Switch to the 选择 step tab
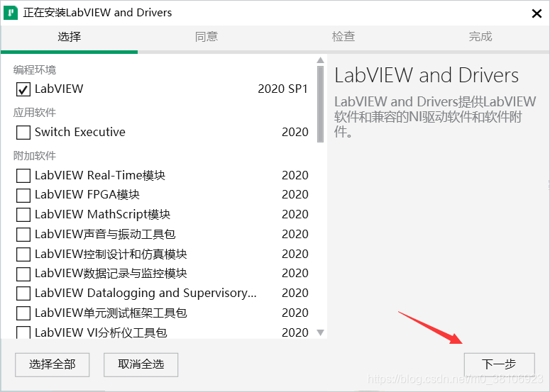550x392 pixels. (x=69, y=36)
